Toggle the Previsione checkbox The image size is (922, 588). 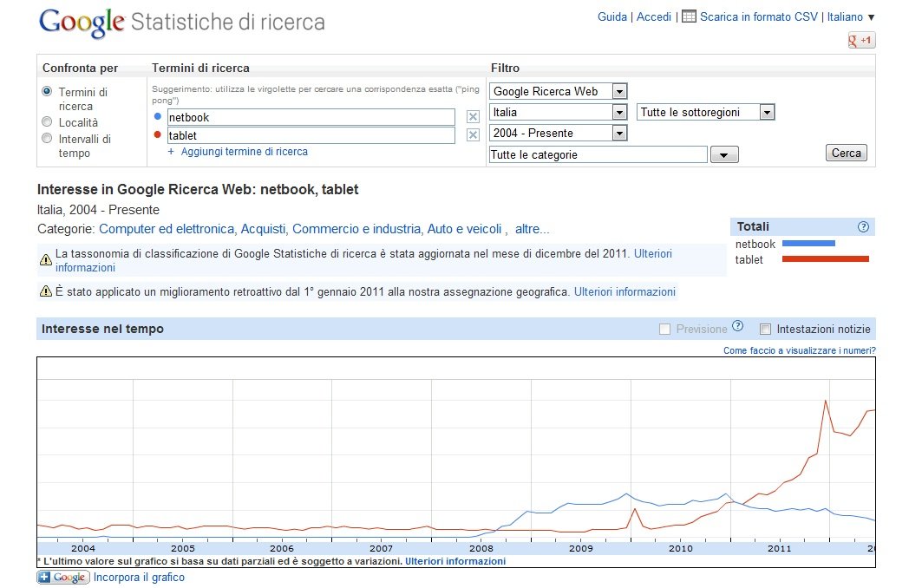click(x=665, y=330)
